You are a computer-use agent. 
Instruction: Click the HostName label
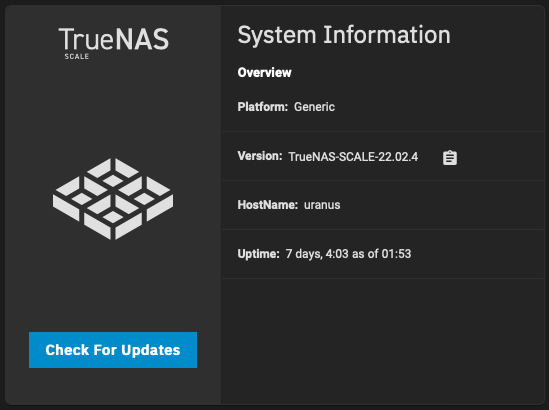point(267,205)
